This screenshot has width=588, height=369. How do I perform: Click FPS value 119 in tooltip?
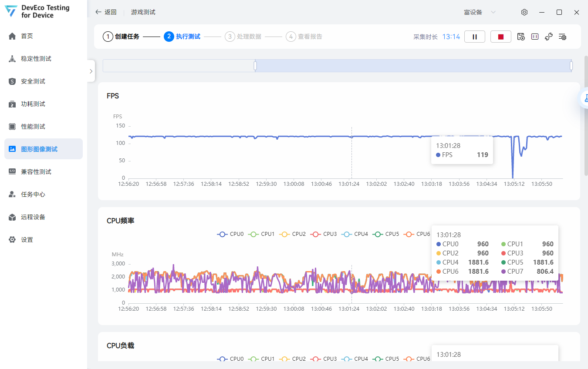coord(483,155)
